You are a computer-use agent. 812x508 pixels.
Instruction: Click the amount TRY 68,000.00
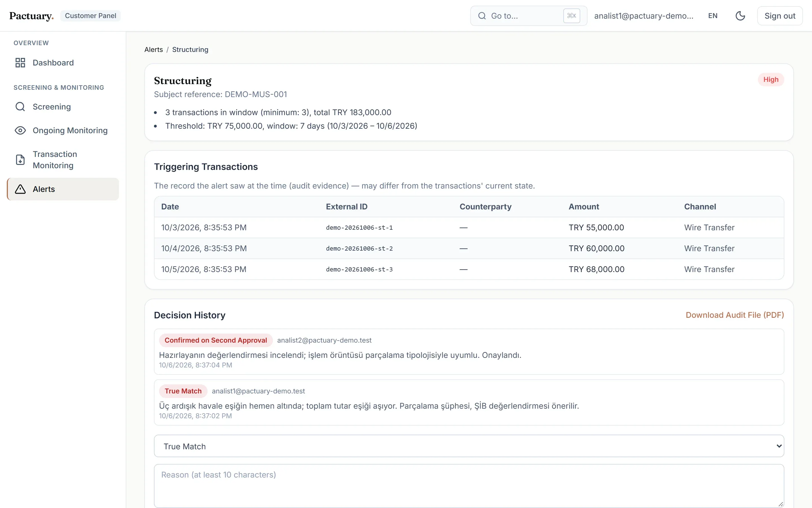596,270
